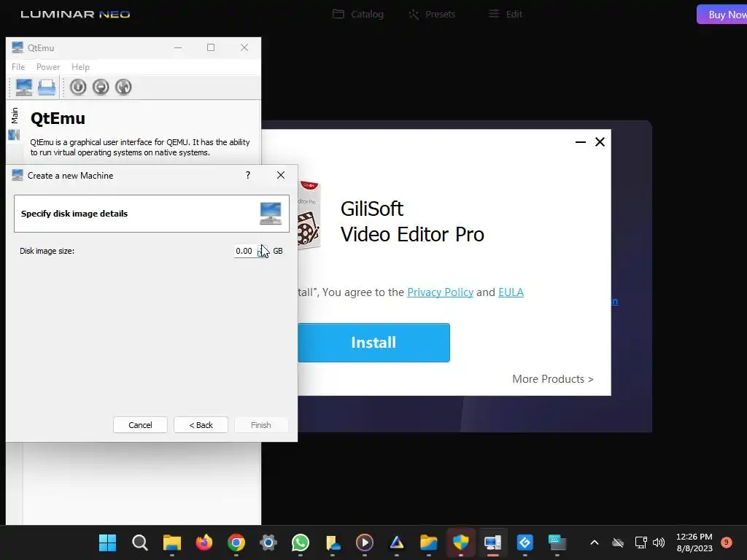Open the circular play button media player on taskbar

(365, 542)
